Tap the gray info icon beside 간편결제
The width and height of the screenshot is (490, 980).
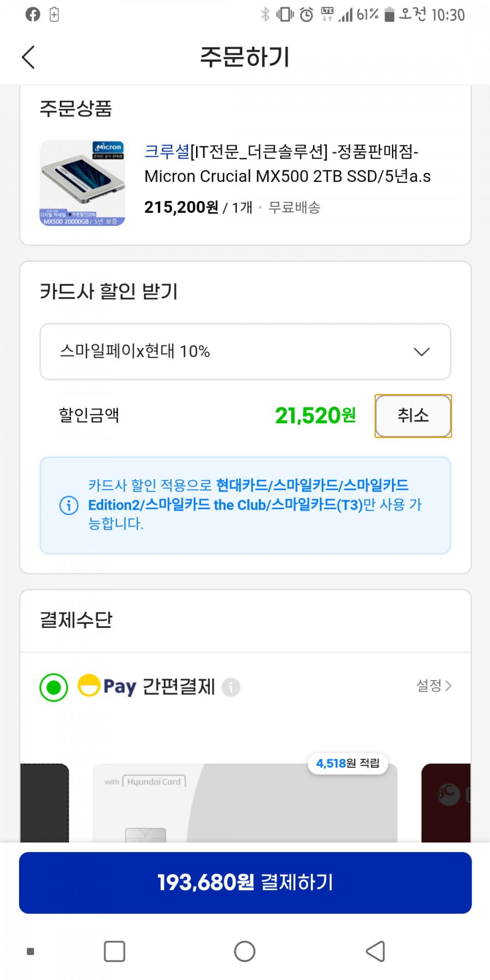coord(231,687)
